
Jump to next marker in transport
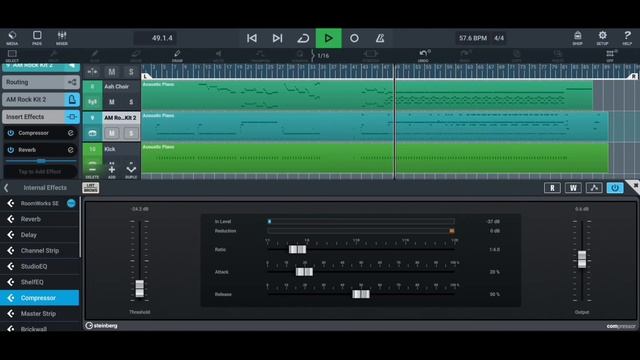click(278, 38)
